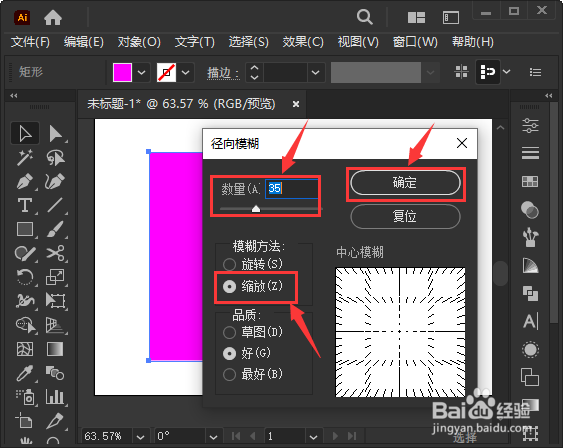Choose the Magic Wand tool

click(24, 157)
